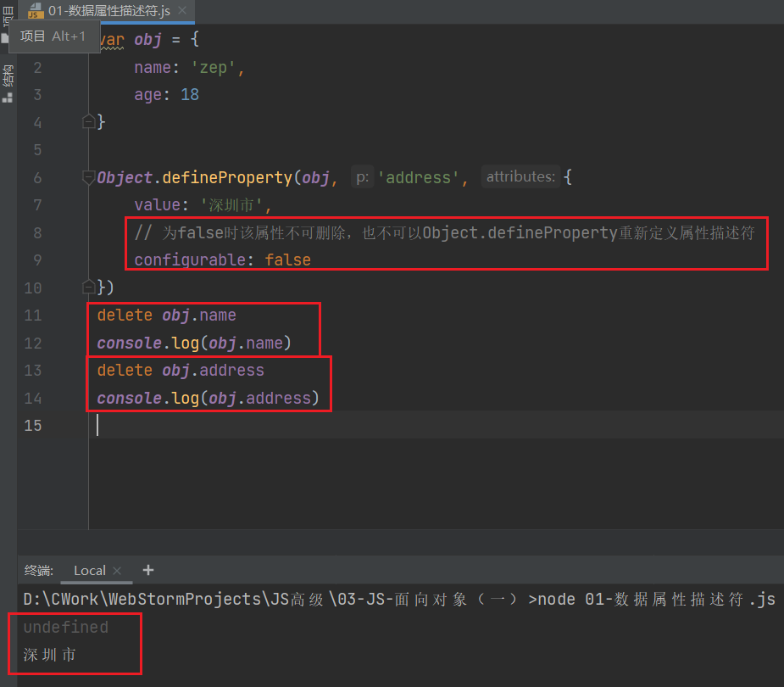Click the 'attributes:' parameter hint

click(520, 176)
